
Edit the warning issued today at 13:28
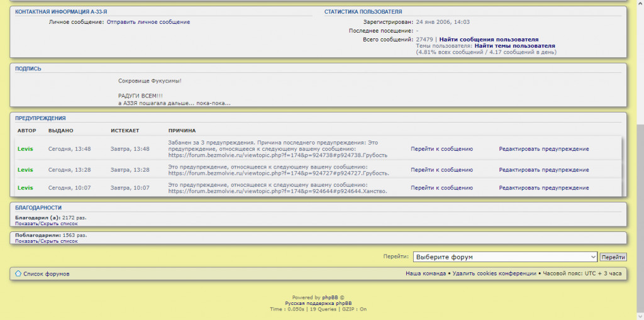544,170
